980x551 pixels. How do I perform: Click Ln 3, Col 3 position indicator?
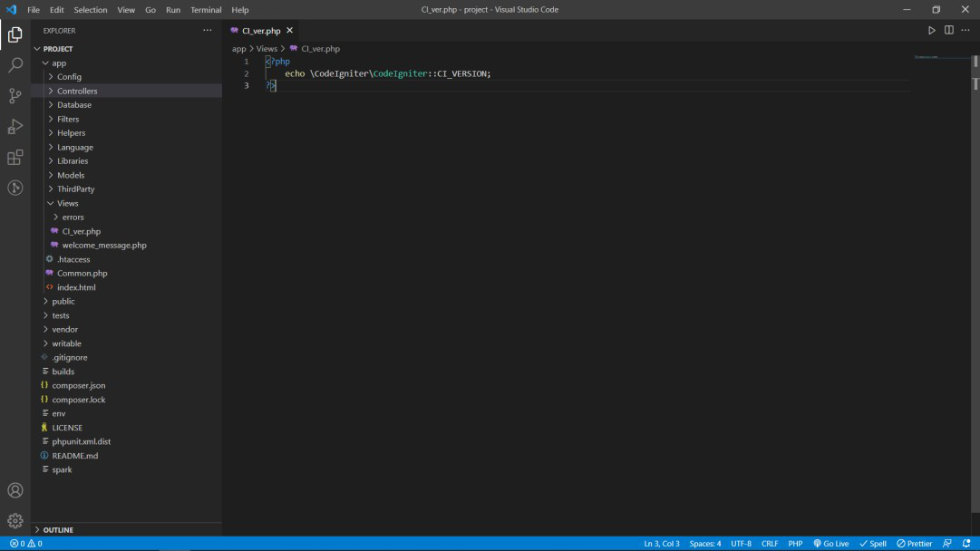click(x=661, y=544)
